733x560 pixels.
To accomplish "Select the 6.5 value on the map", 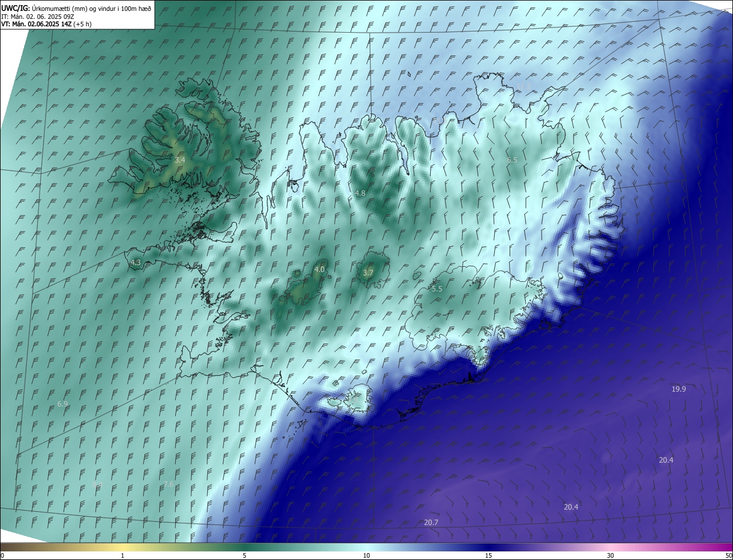I will (512, 160).
